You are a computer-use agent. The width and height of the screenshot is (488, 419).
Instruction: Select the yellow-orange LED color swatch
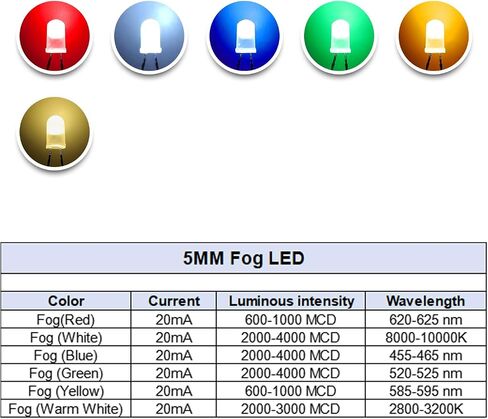pos(434,36)
